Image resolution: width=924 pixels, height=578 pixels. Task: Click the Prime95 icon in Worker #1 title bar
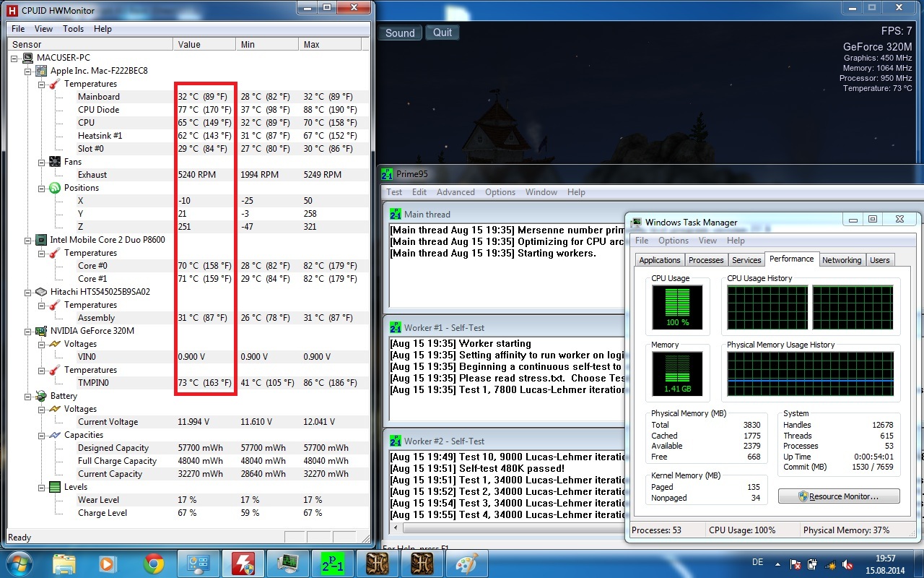(396, 327)
